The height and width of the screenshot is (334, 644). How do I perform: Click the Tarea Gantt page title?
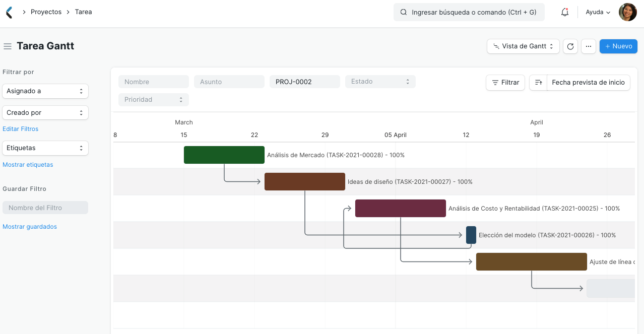pyautogui.click(x=45, y=46)
